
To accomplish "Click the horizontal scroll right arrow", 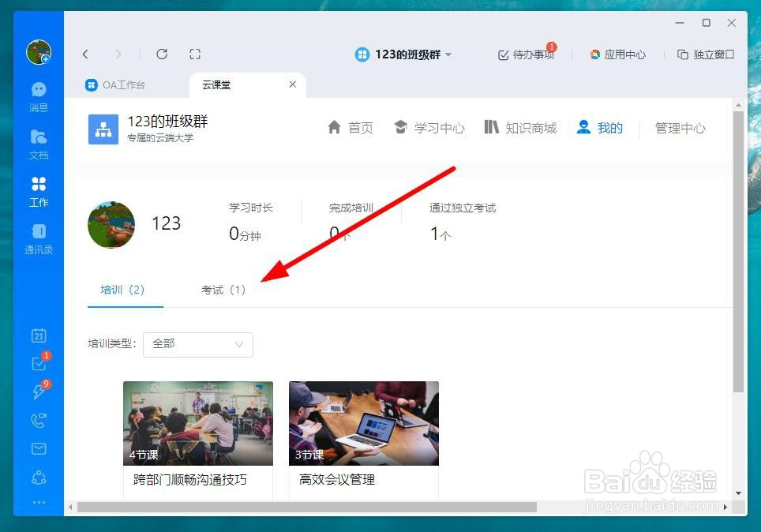I will pyautogui.click(x=725, y=508).
